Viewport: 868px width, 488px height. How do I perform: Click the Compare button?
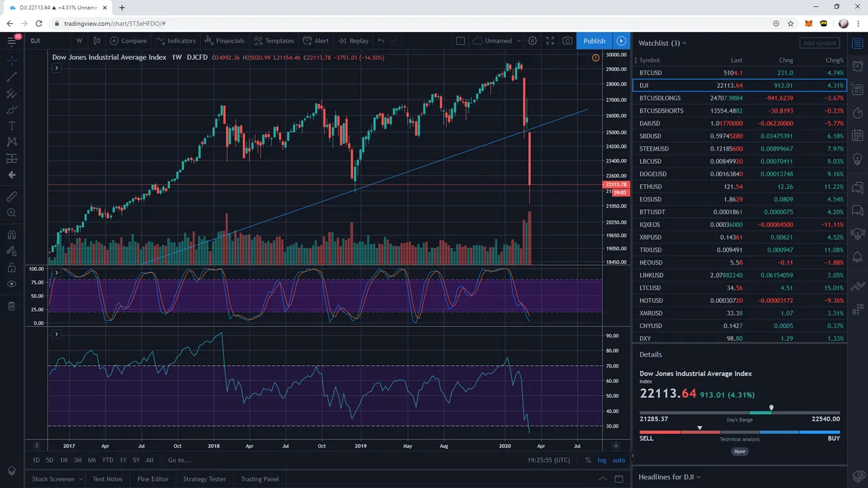(128, 41)
